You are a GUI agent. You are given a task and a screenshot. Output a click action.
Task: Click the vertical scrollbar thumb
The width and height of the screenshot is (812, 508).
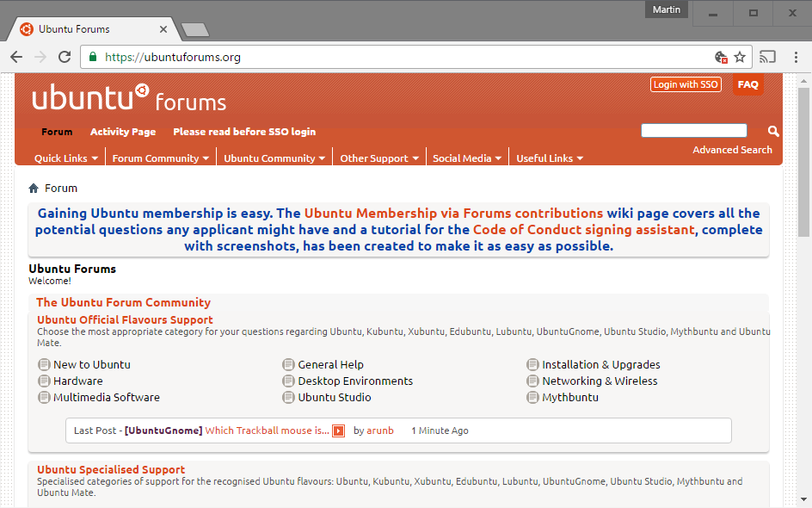tap(803, 162)
